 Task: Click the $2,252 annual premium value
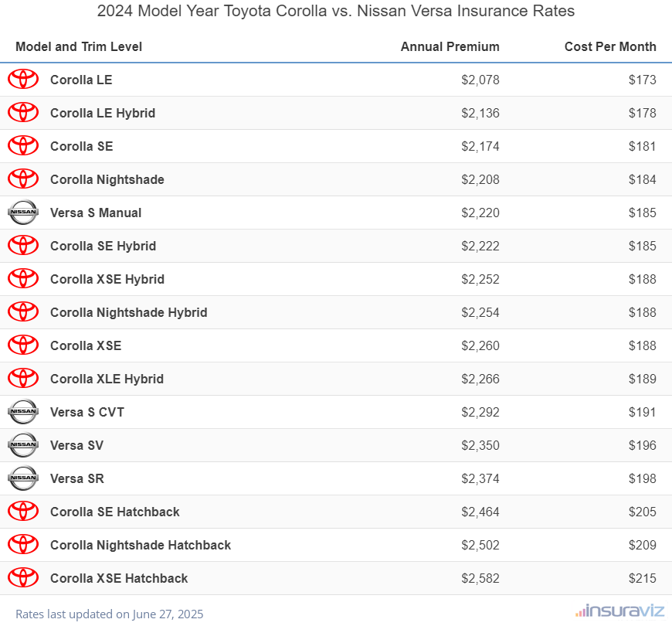(x=480, y=279)
